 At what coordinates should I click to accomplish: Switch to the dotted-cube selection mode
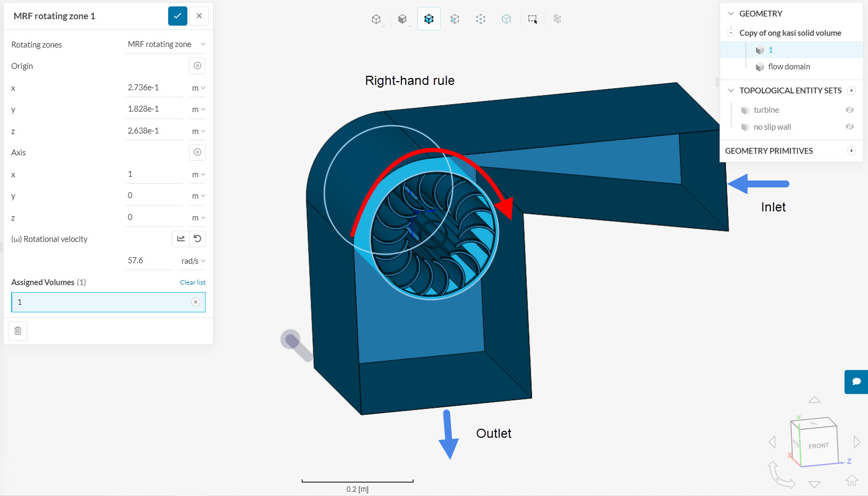[x=480, y=19]
